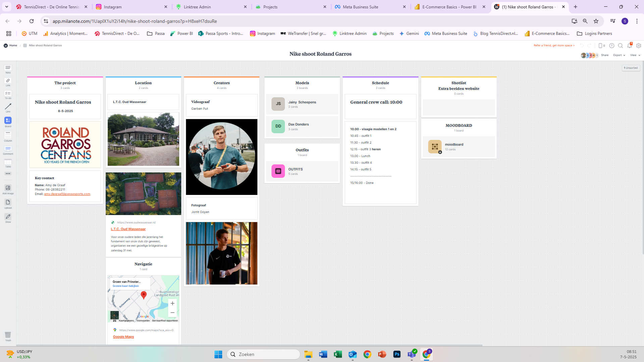Select the Board tool icon
This screenshot has width=644, height=362.
[8, 120]
